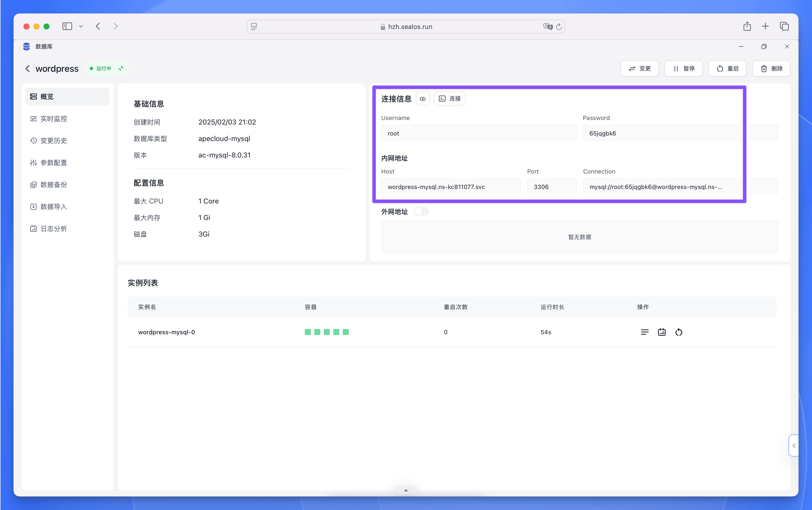The width and height of the screenshot is (812, 510).
Task: Click the 删除 button
Action: click(771, 68)
